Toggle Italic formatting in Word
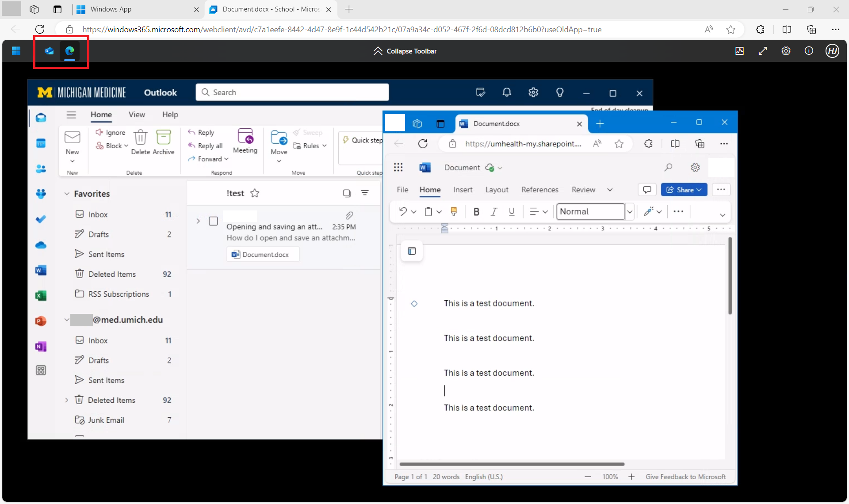Screen dimensions: 849x504 [494, 211]
